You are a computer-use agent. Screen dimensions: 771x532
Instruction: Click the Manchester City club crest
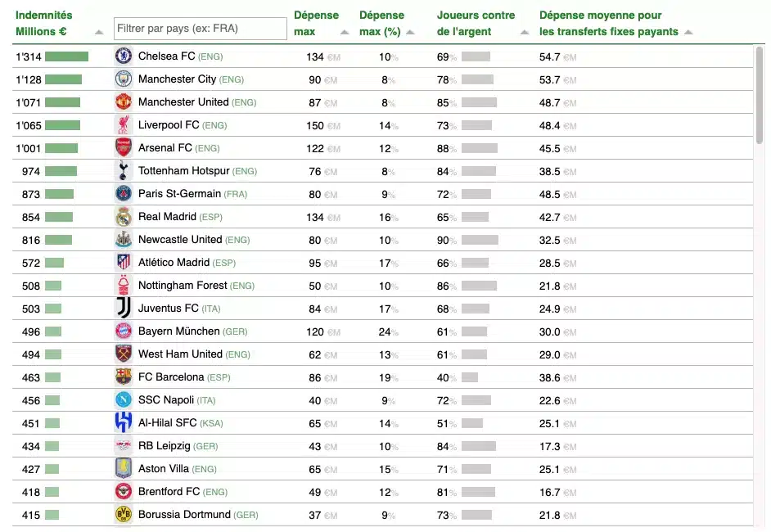[124, 79]
